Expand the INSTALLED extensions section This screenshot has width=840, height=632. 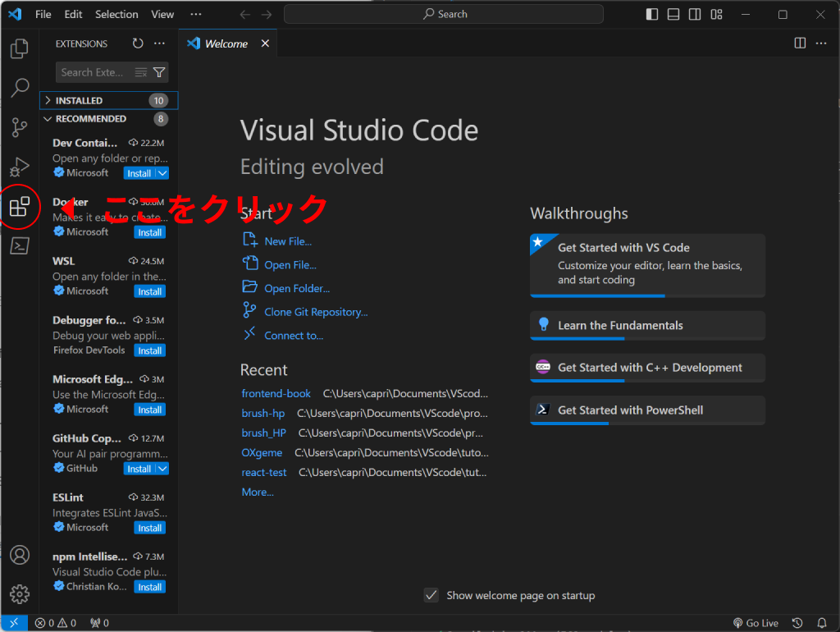(109, 100)
